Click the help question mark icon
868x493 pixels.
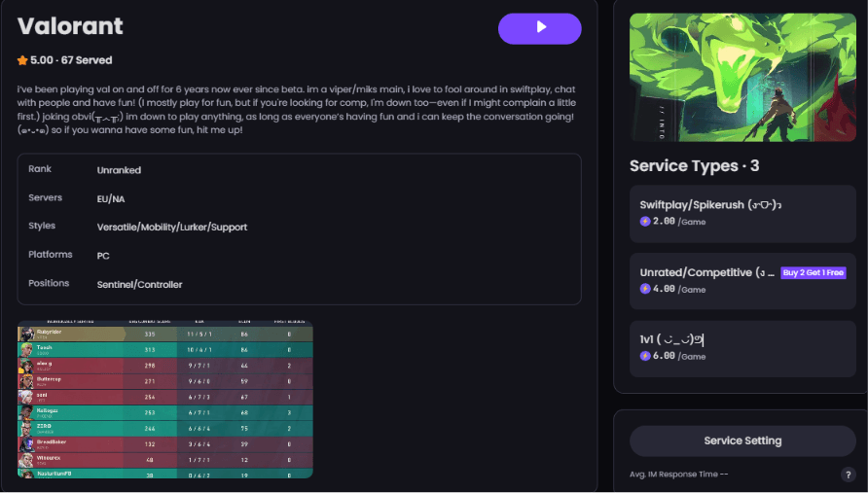[848, 475]
